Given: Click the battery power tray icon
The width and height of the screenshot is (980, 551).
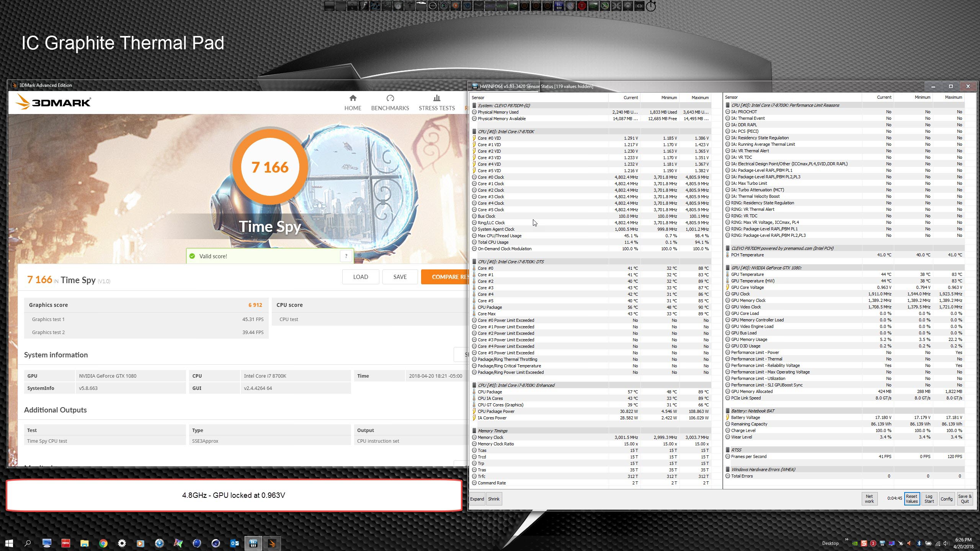Looking at the screenshot, I should (928, 543).
